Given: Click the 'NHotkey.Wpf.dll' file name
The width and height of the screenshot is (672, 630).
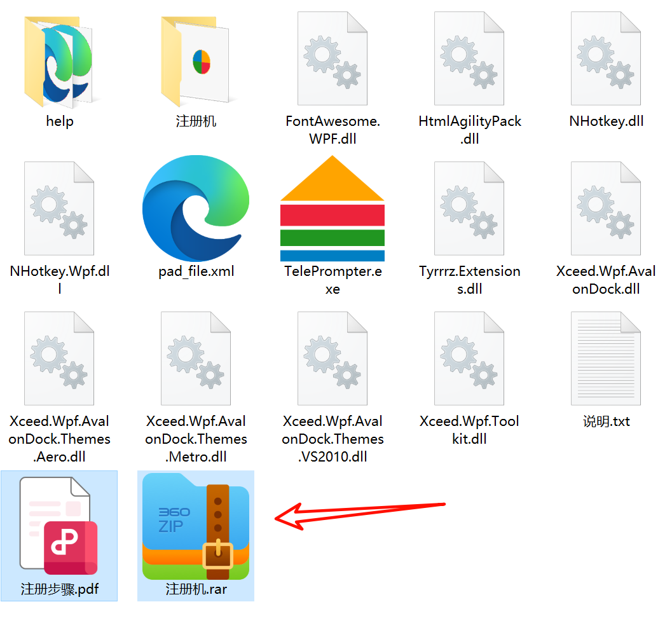Looking at the screenshot, I should coord(60,280).
